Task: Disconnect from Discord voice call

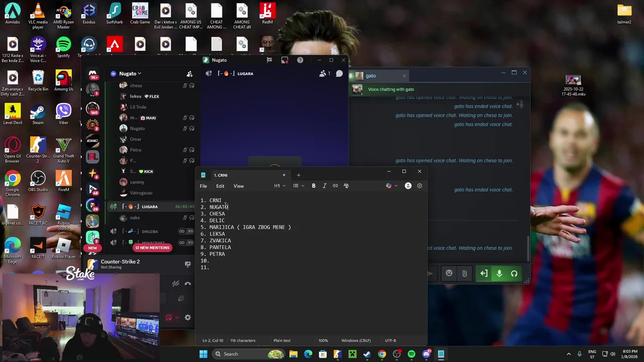Action: click(188, 284)
